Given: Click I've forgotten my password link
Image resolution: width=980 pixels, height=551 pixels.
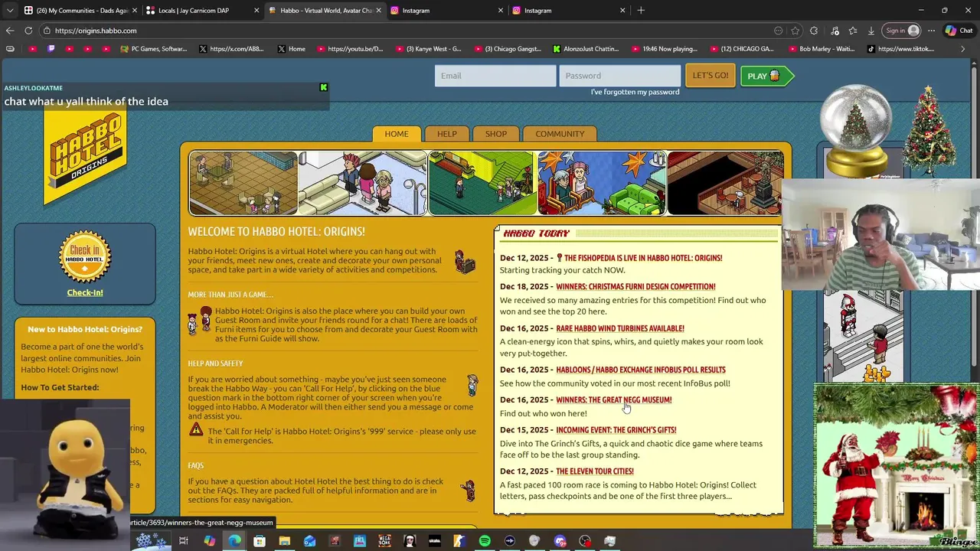Looking at the screenshot, I should (x=635, y=92).
